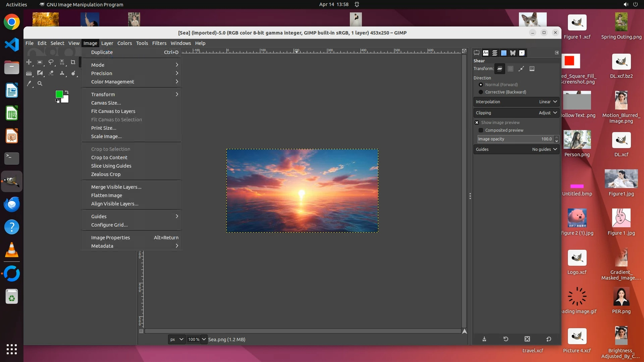
Task: Click Flatten Image menu entry
Action: (107, 195)
